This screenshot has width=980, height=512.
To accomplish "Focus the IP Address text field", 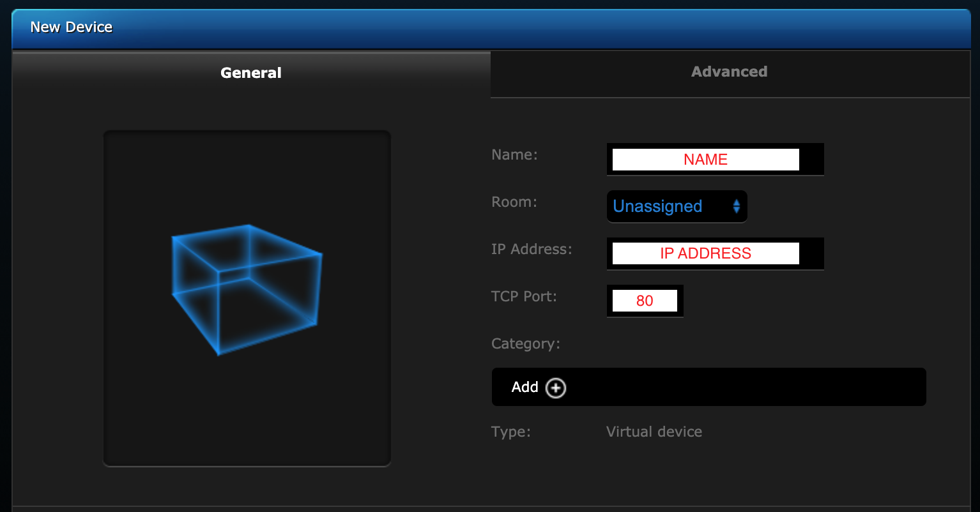I will tap(705, 253).
